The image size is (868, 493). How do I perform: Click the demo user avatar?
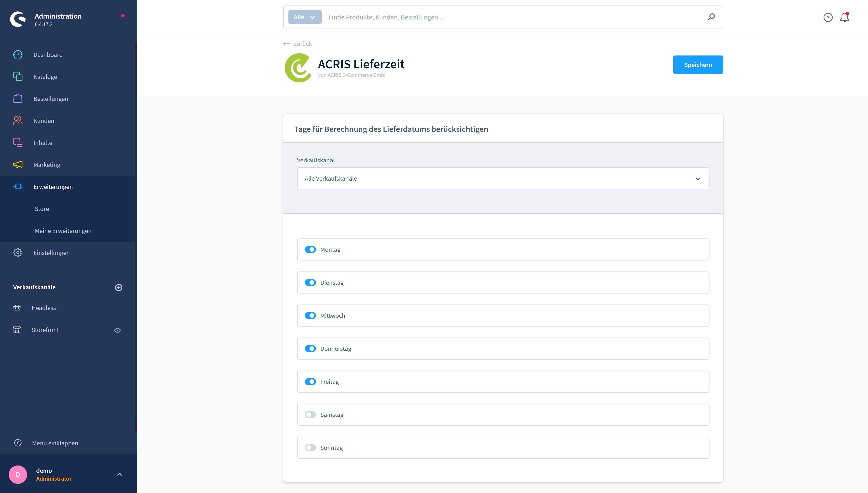(18, 474)
